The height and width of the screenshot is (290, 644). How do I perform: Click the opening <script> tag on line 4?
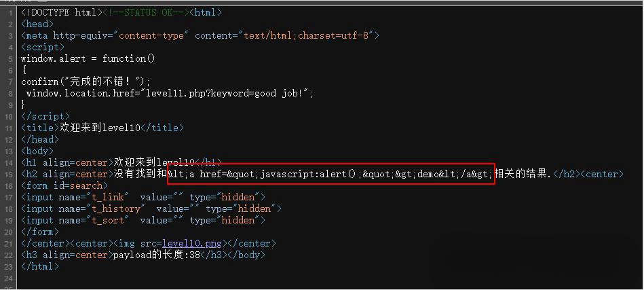43,48
